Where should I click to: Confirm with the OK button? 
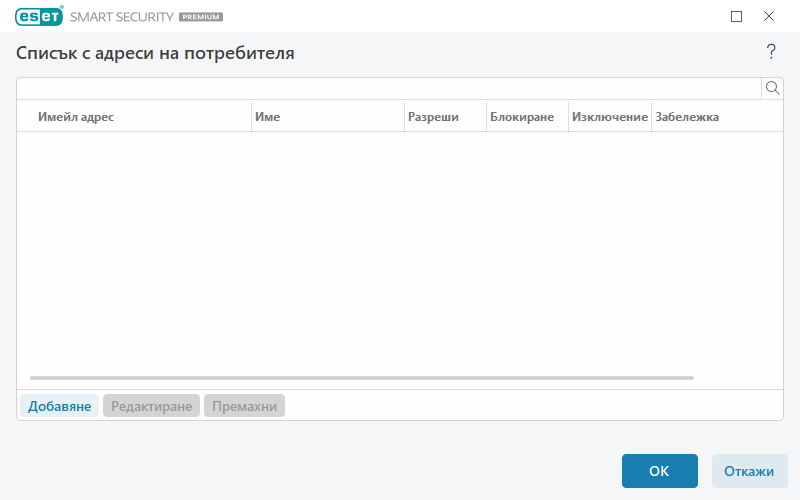(x=659, y=471)
